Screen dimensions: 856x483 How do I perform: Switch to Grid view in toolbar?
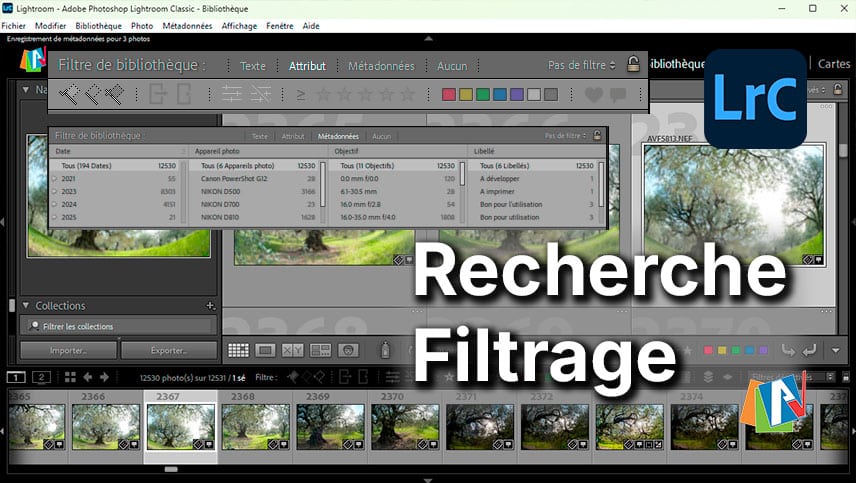point(238,350)
